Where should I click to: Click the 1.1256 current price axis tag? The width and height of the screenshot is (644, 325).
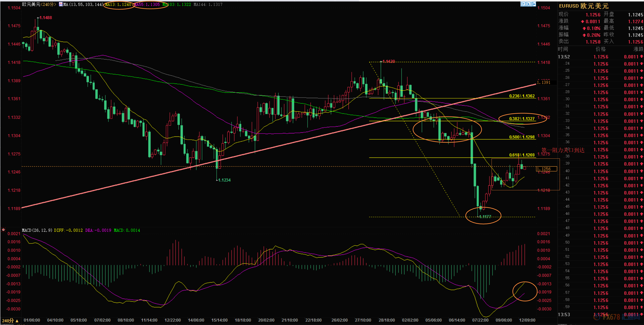click(546, 169)
